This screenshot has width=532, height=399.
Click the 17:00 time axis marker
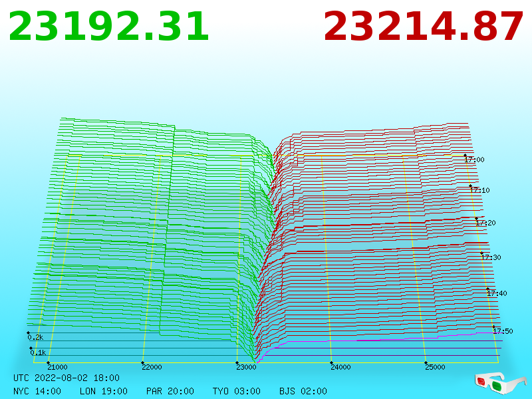click(x=474, y=160)
